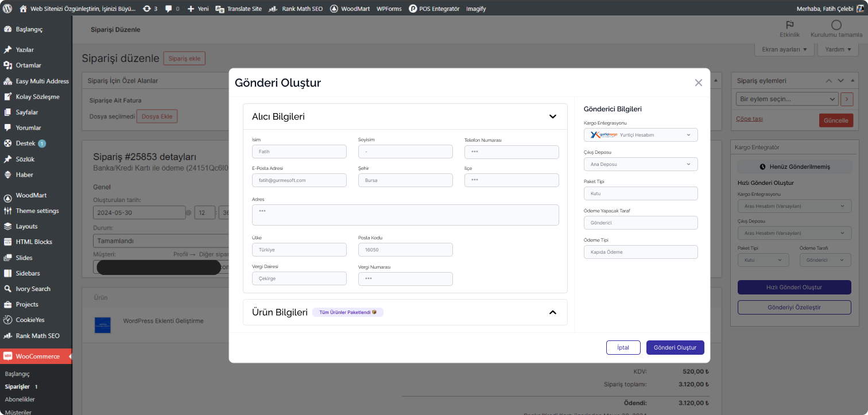Click the Yeni plus icon

(191, 9)
